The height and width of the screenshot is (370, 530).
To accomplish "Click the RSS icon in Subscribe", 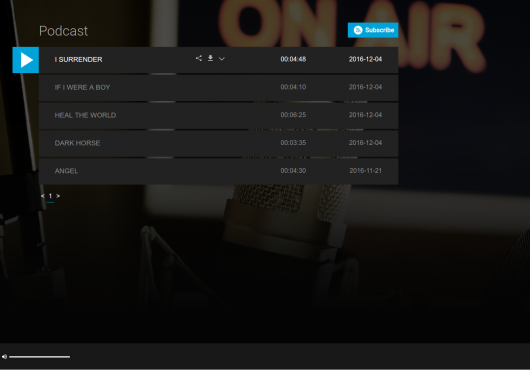I will pyautogui.click(x=358, y=30).
